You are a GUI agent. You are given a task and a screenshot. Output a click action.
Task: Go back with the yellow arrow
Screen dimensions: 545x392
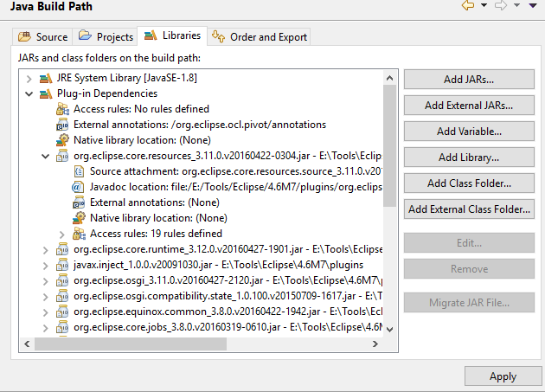(468, 5)
